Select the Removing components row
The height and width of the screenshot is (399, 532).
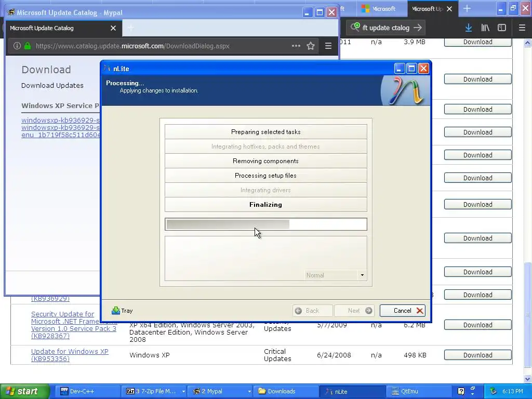265,161
